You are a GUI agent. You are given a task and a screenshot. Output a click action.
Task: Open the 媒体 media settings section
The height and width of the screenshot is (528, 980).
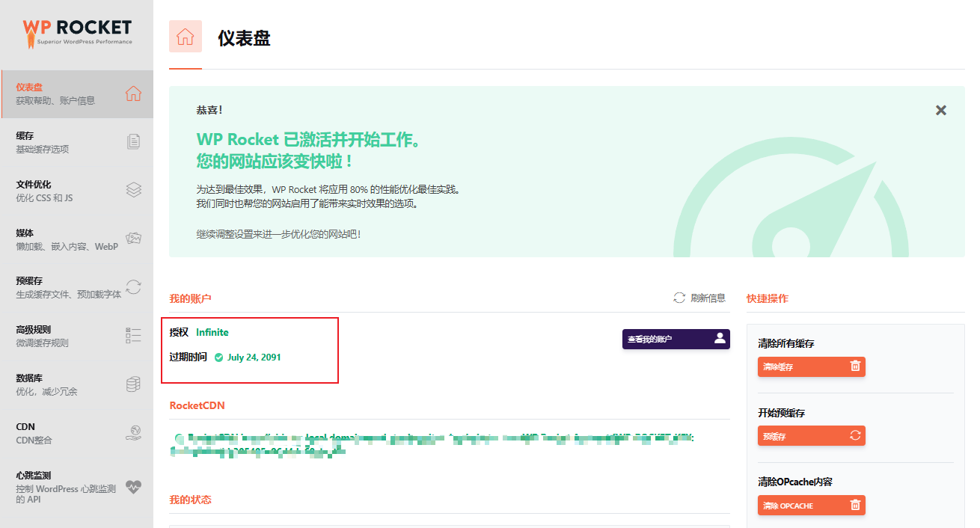(x=76, y=239)
